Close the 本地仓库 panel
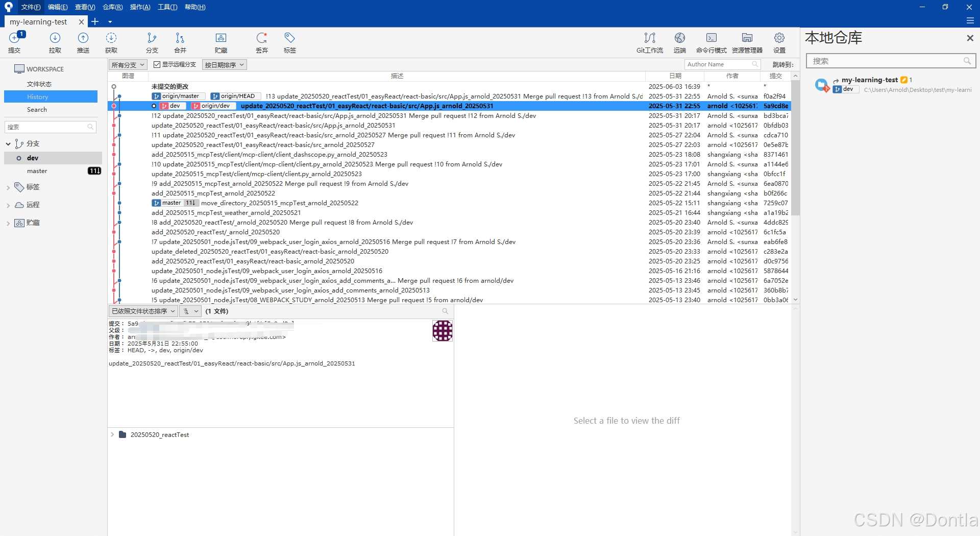 point(970,38)
